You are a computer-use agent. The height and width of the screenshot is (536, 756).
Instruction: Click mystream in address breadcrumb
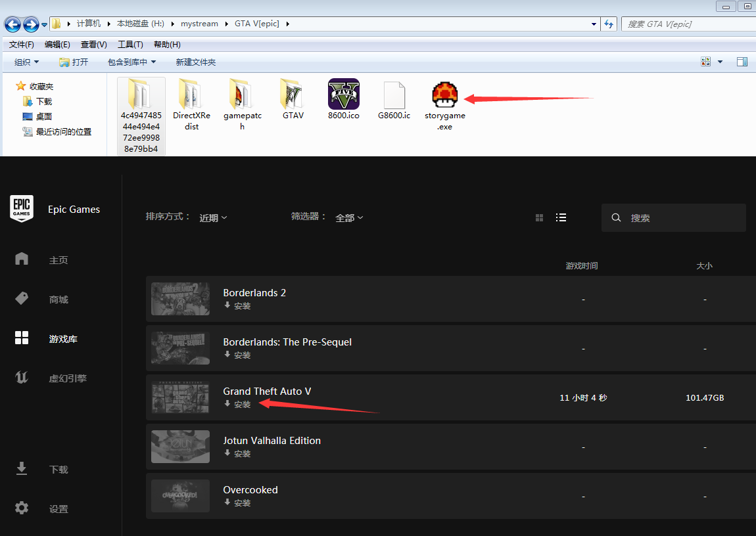(199, 24)
